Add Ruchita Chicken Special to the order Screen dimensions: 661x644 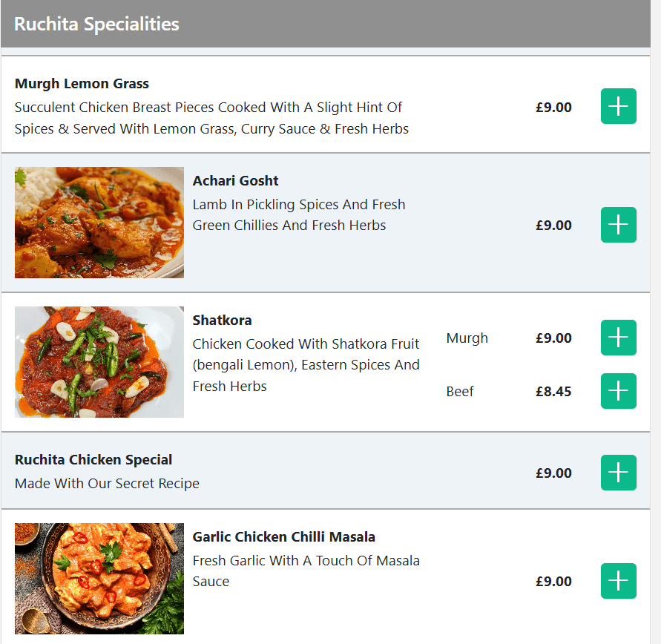[x=618, y=473]
